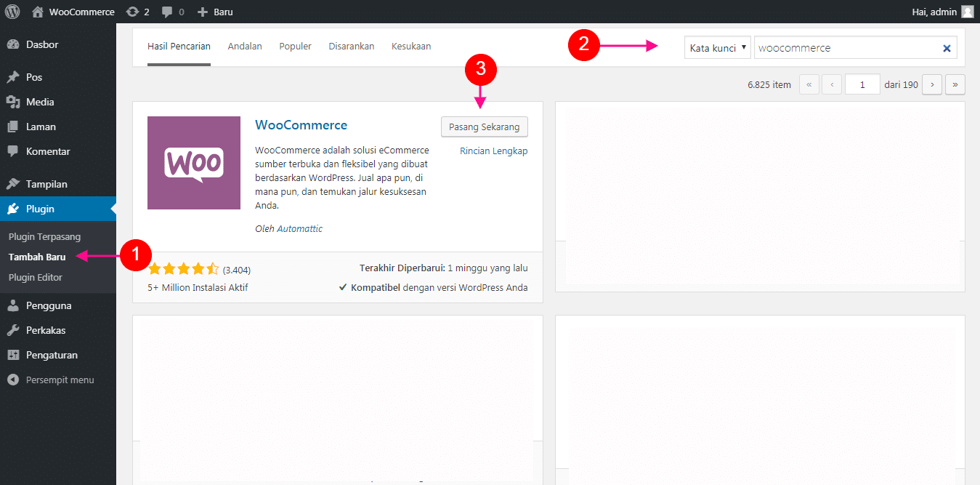
Task: Click the (3.404) ratings count
Action: 237,270
